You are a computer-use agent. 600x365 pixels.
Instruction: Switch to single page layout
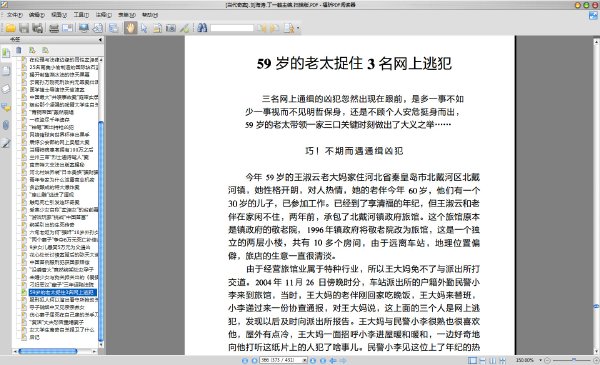[473, 360]
